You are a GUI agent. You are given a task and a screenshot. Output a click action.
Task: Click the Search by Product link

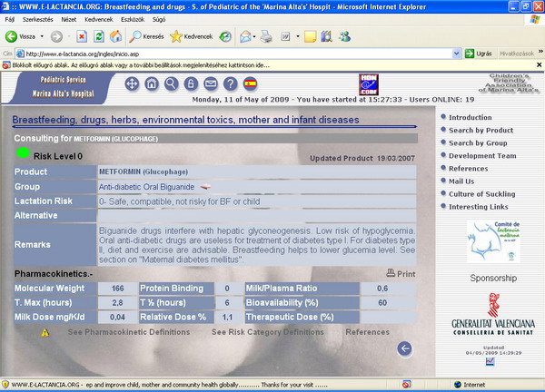(x=481, y=131)
